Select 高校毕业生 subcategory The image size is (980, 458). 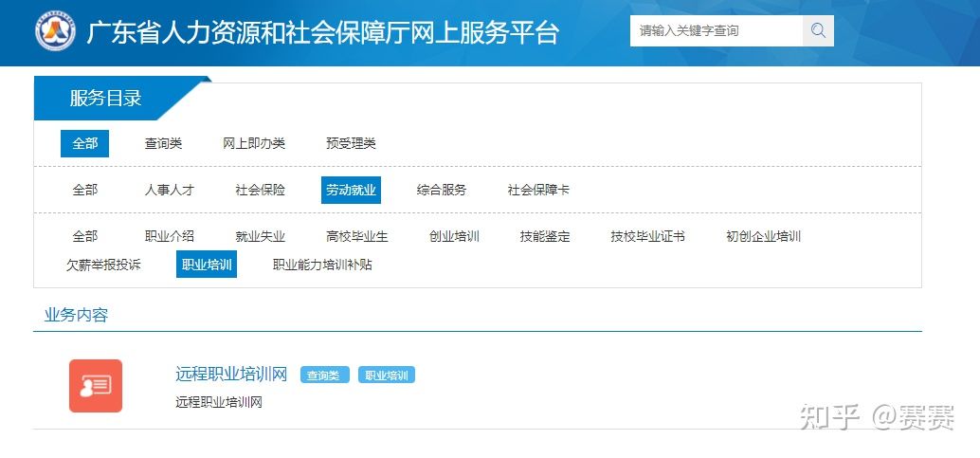click(x=357, y=236)
